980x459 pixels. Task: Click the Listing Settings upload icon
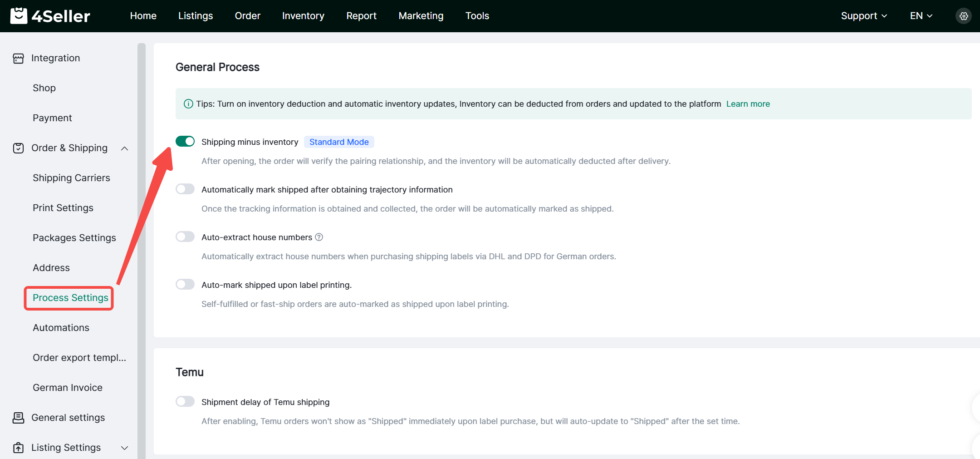click(18, 448)
